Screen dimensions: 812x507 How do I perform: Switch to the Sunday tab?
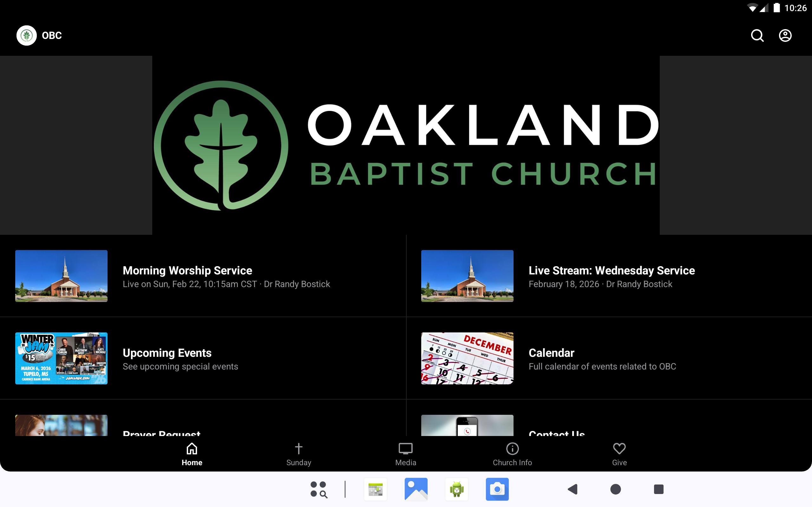pos(298,454)
